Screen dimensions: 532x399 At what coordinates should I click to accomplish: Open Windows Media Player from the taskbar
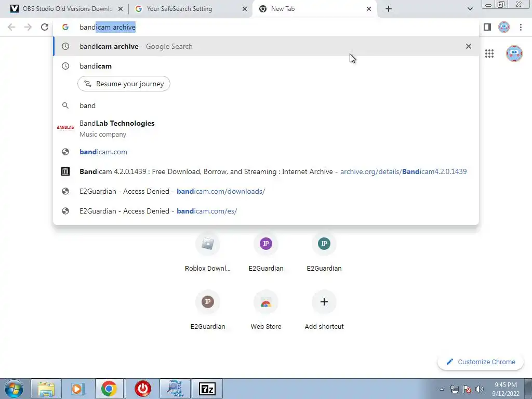click(78, 389)
